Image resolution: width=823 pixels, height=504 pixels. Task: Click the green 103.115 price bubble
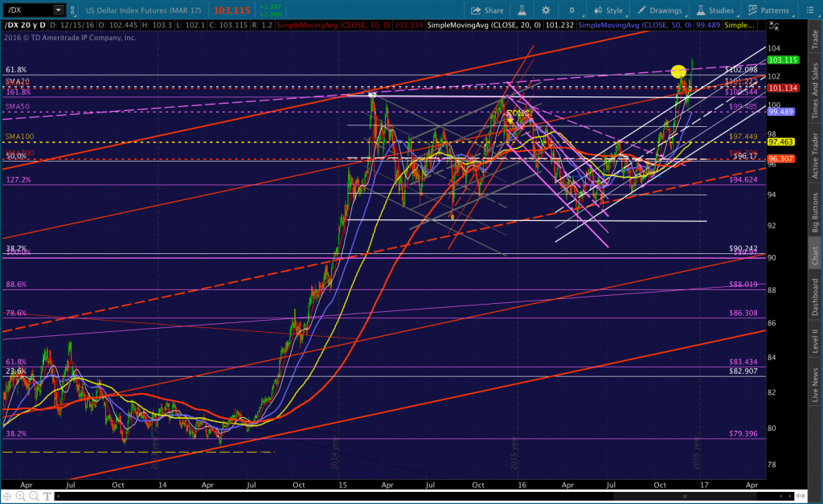coord(783,59)
